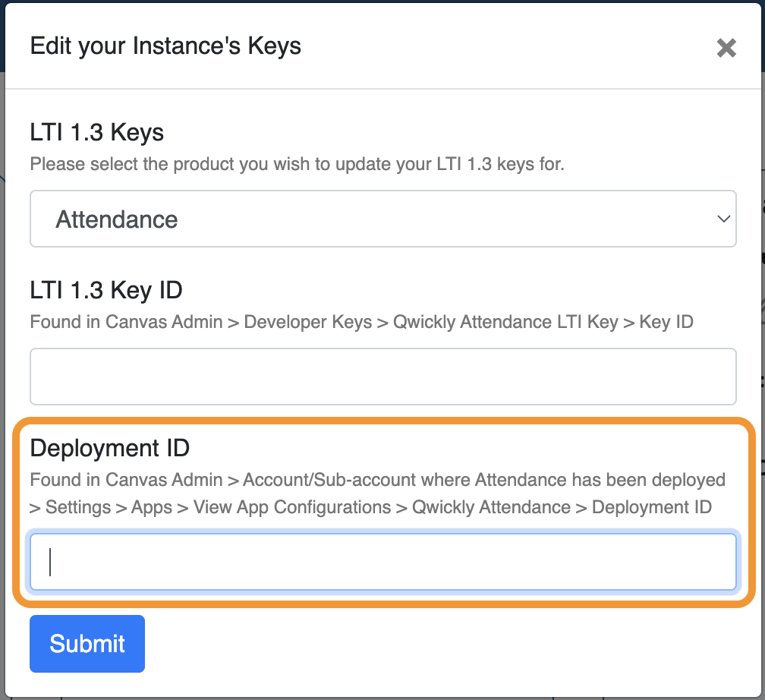Open the Attendance product dropdown
The image size is (765, 700).
pos(382,219)
